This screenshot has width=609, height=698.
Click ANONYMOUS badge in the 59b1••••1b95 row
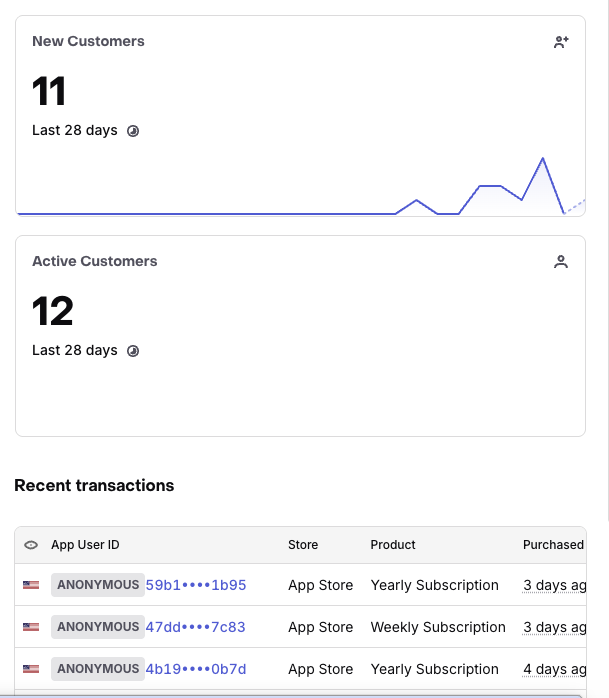pos(98,585)
